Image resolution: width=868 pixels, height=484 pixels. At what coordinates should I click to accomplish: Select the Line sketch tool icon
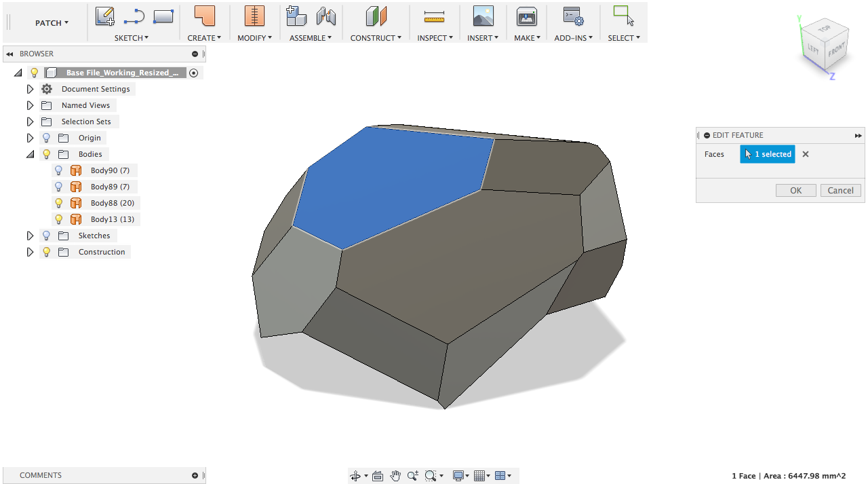pyautogui.click(x=134, y=16)
